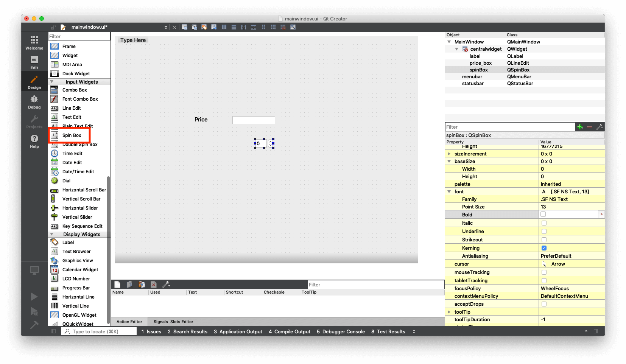Image resolution: width=626 pixels, height=364 pixels.
Task: Pick the LCD Number widget
Action: pos(76,279)
